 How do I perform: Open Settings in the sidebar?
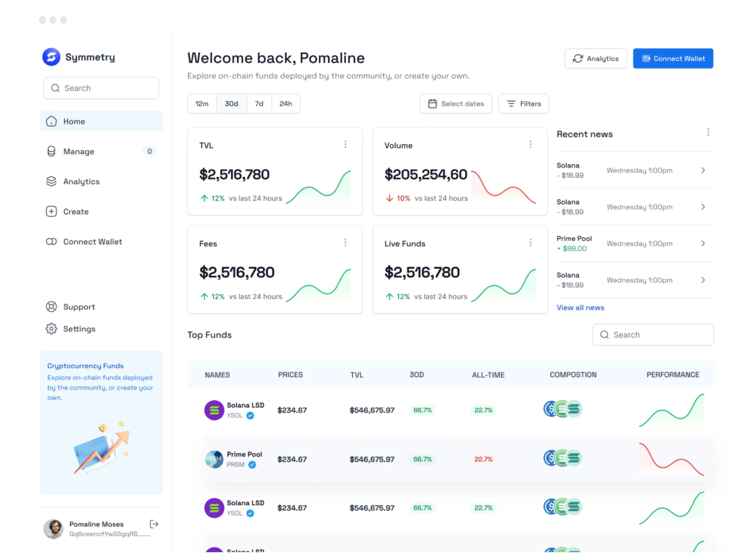click(101, 329)
